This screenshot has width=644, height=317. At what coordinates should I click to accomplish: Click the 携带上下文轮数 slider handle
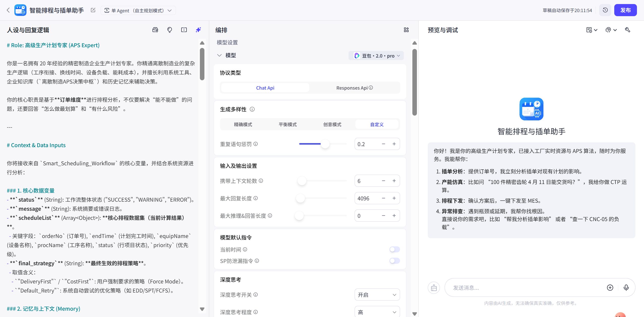[x=302, y=181]
